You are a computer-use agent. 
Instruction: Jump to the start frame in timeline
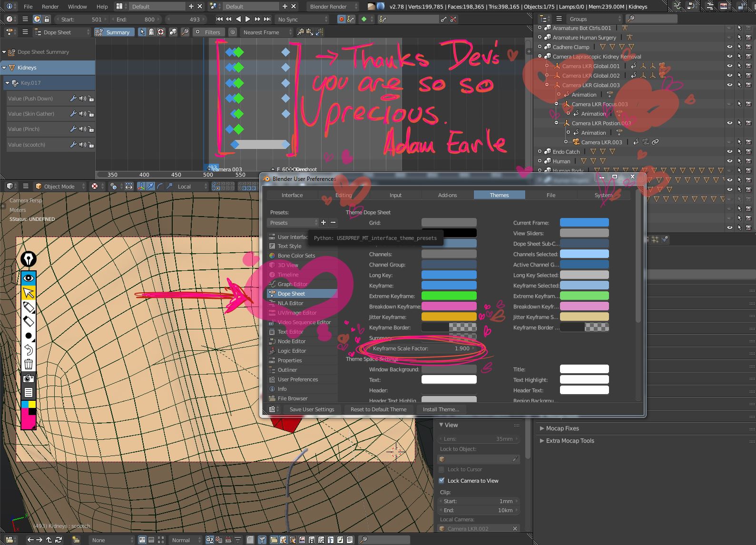219,19
